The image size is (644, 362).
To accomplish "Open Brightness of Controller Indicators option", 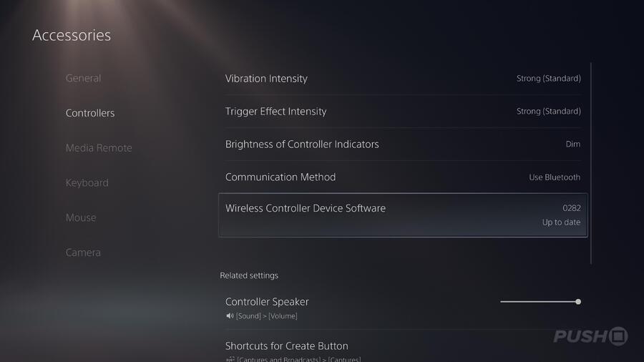I will pyautogui.click(x=403, y=144).
